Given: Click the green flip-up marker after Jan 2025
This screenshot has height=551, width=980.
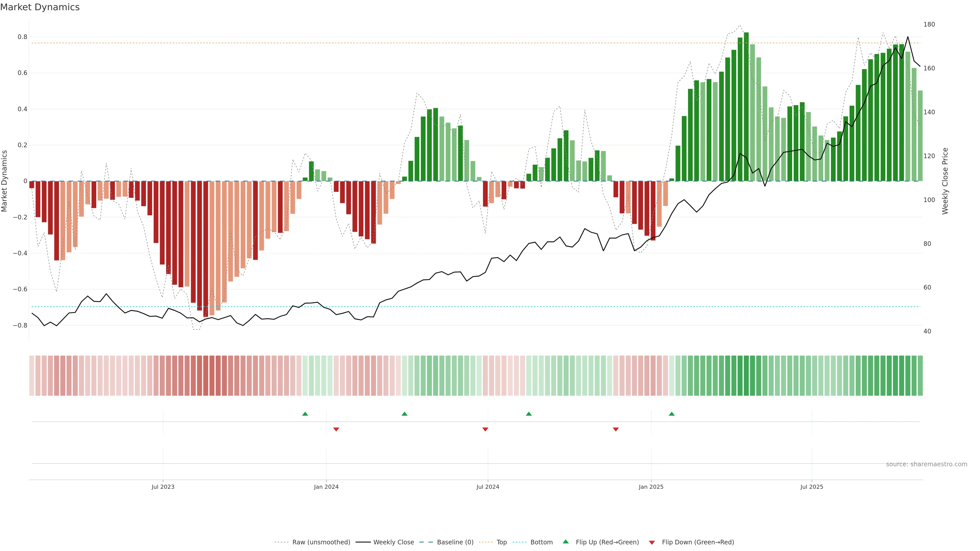Looking at the screenshot, I should [672, 414].
